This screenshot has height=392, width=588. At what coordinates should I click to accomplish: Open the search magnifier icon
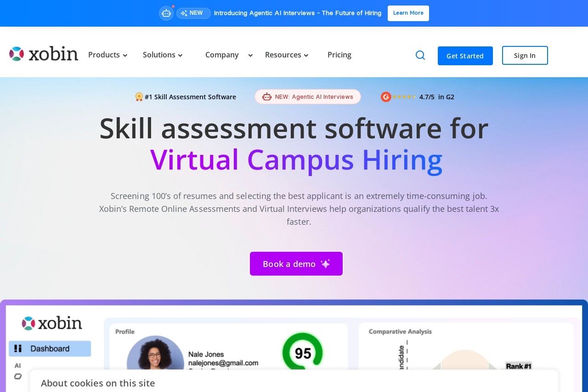(x=420, y=55)
